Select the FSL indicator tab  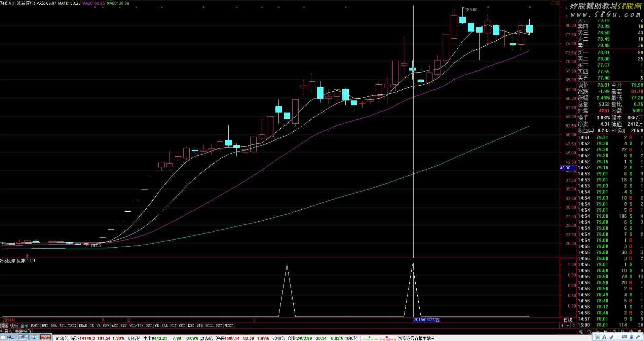(x=63, y=326)
